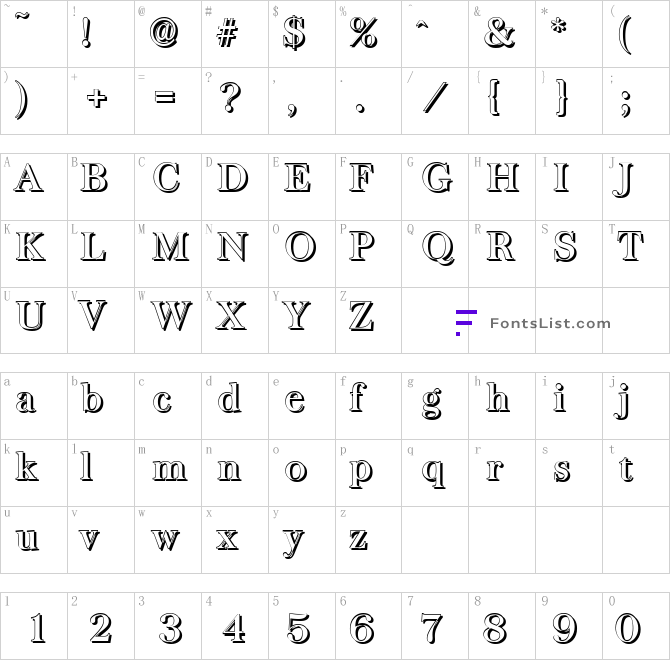
Task: Click the question mark glyph
Action: pos(231,97)
